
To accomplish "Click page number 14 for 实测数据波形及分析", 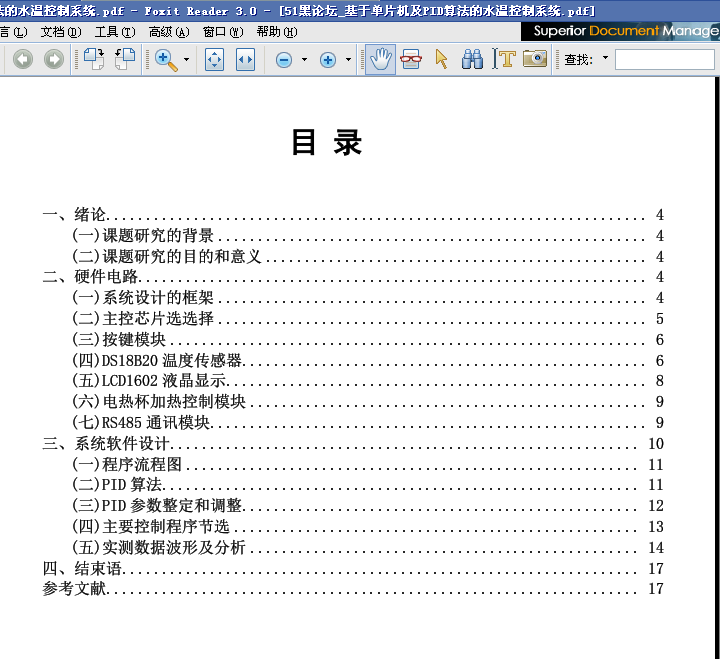I will [656, 547].
